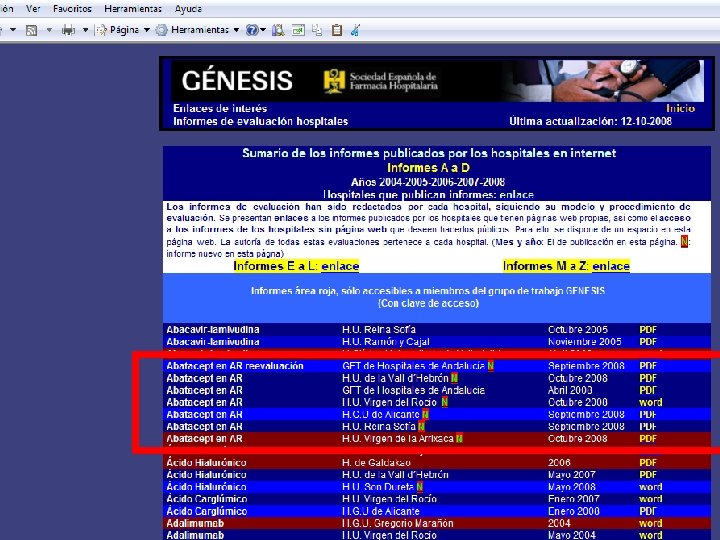Click the 'Enero 2007' date cell
Viewport: 720px width, 540px height.
[x=574, y=499]
